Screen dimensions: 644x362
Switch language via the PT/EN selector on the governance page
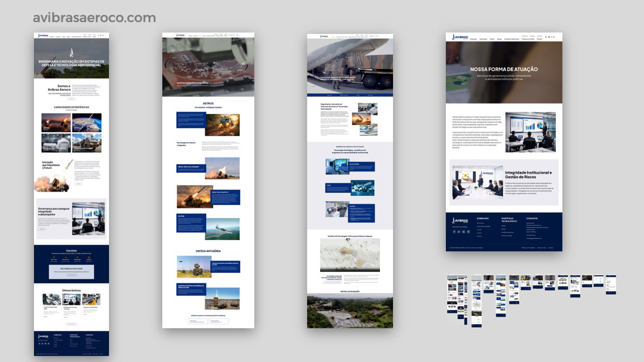[552, 37]
